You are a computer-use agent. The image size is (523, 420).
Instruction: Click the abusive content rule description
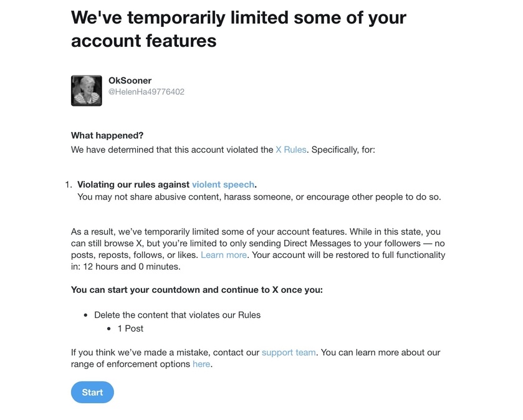(259, 197)
